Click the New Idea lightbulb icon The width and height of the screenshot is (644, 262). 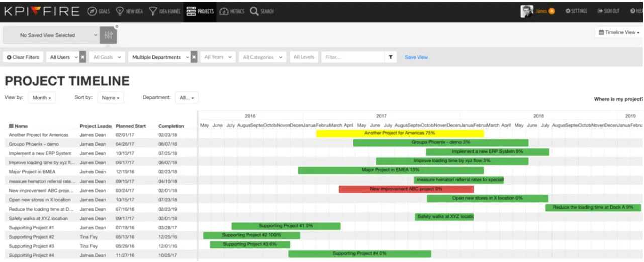coord(120,11)
